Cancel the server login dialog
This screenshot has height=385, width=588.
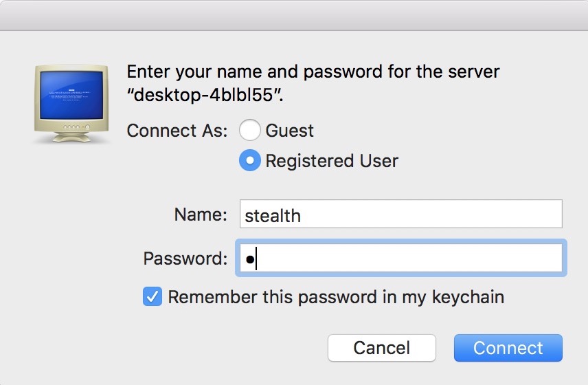click(x=382, y=348)
